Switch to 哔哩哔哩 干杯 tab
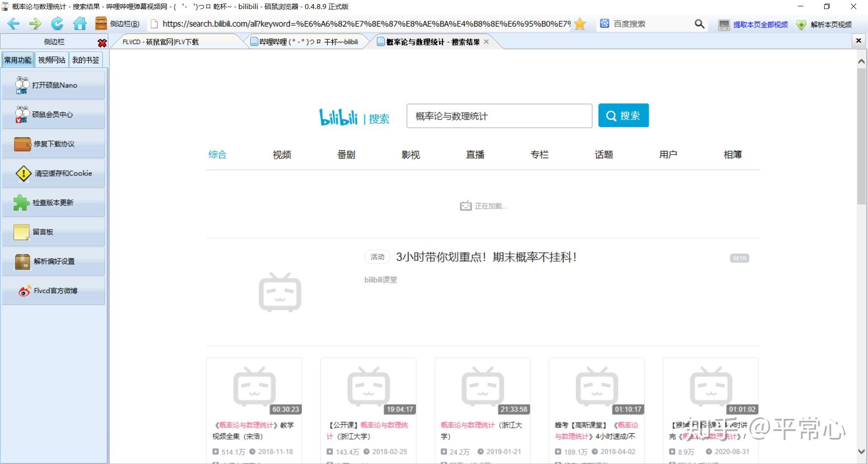The width and height of the screenshot is (868, 464). coord(307,42)
